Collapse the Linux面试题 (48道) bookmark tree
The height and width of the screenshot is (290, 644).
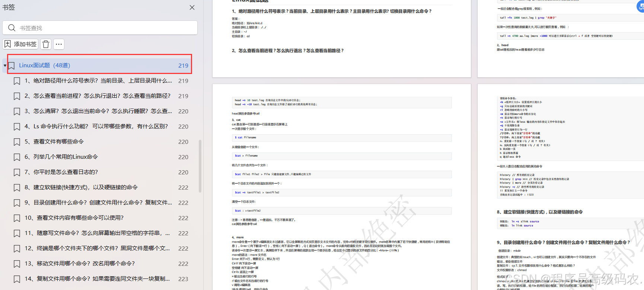(5, 65)
